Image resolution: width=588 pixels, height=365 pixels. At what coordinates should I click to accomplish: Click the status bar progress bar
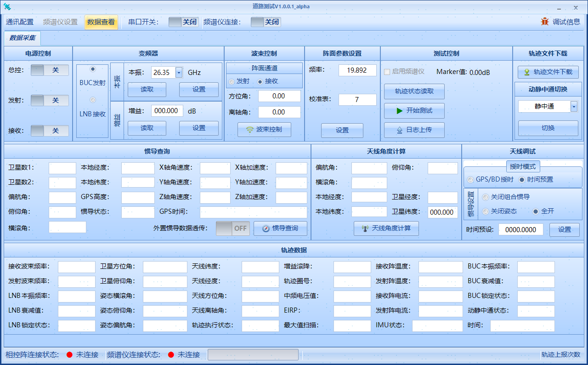[253, 354]
